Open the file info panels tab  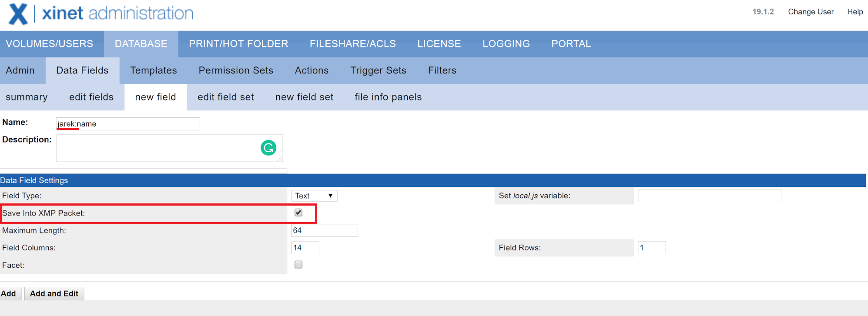pos(388,97)
